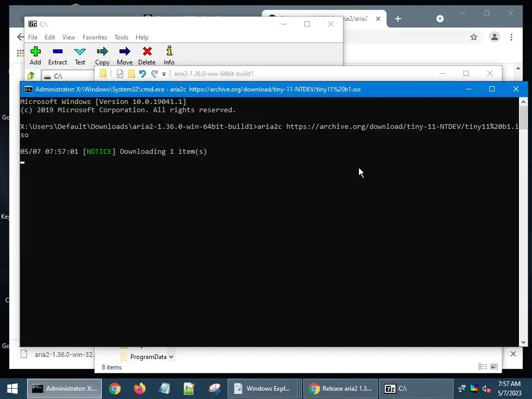This screenshot has width=532, height=399.
Task: Click the network icon in system tray
Action: tap(462, 389)
